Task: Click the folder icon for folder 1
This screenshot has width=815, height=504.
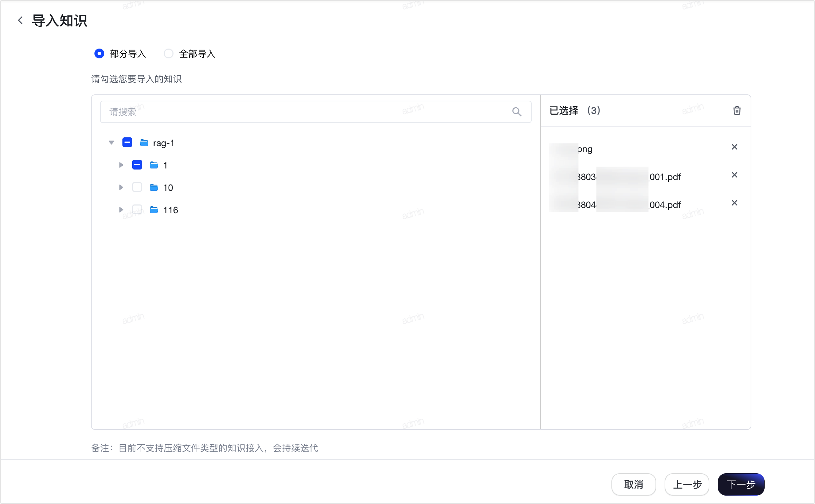Action: [154, 165]
